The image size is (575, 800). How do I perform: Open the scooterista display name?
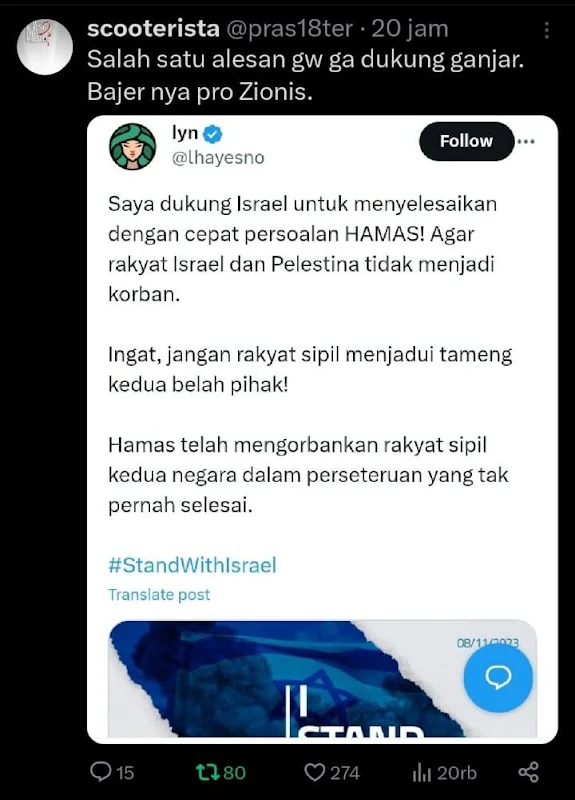pyautogui.click(x=154, y=28)
